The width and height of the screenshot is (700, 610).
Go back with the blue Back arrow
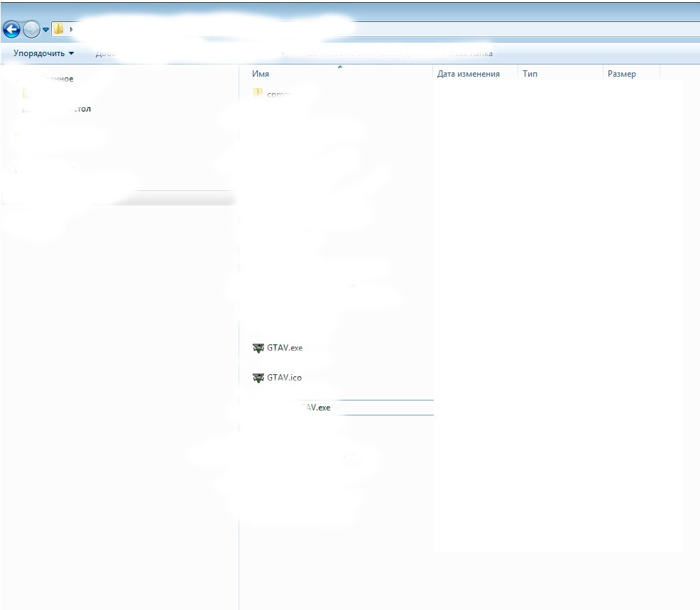[11, 30]
